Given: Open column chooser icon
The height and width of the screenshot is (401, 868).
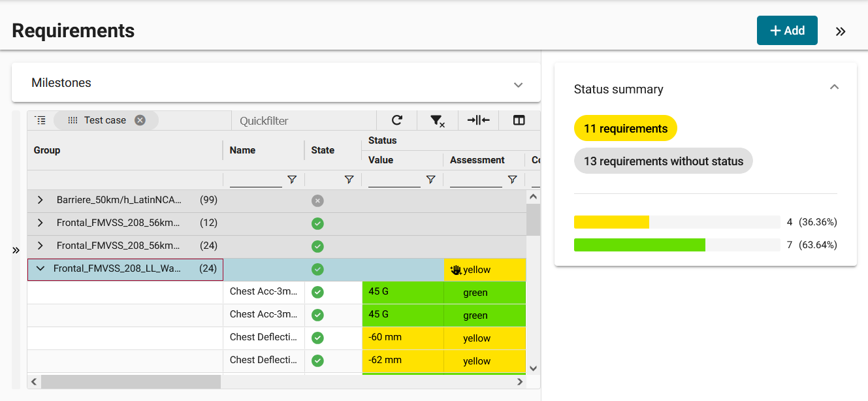Looking at the screenshot, I should [x=519, y=120].
